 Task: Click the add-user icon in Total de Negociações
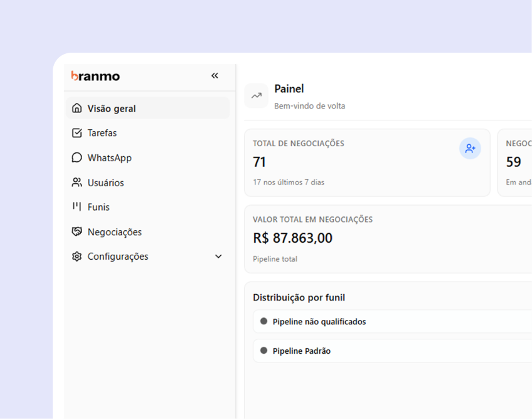coord(470,149)
